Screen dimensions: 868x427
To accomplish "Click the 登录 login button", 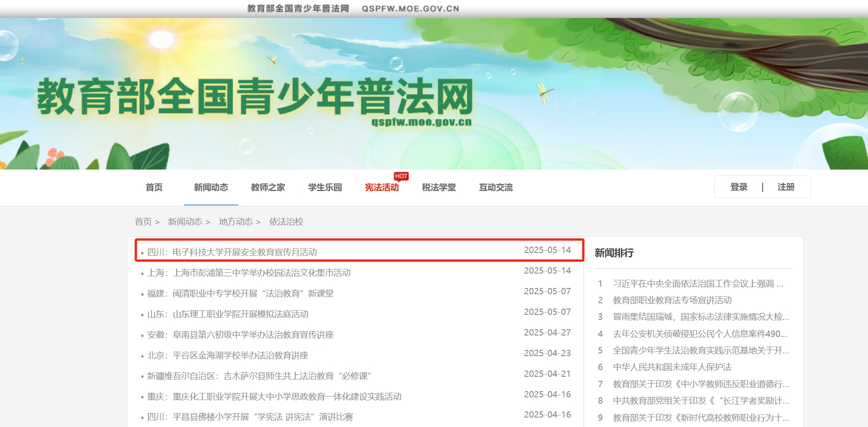I will click(739, 187).
